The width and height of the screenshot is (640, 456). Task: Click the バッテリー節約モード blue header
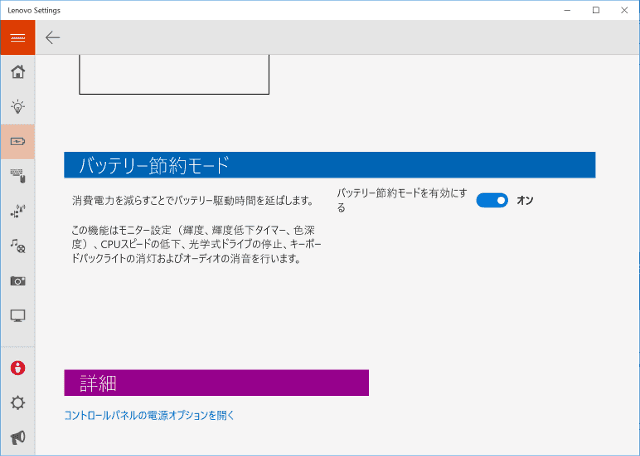pyautogui.click(x=329, y=165)
